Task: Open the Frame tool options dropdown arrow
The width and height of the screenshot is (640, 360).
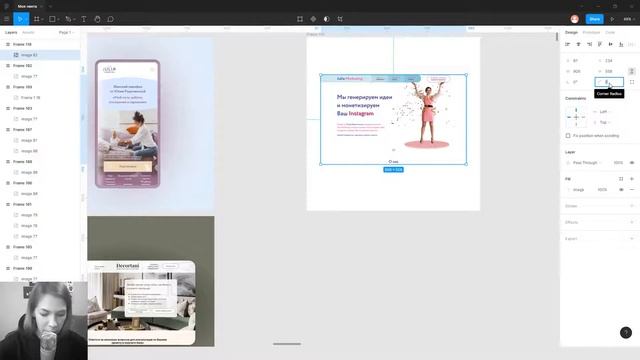Action: click(x=42, y=19)
